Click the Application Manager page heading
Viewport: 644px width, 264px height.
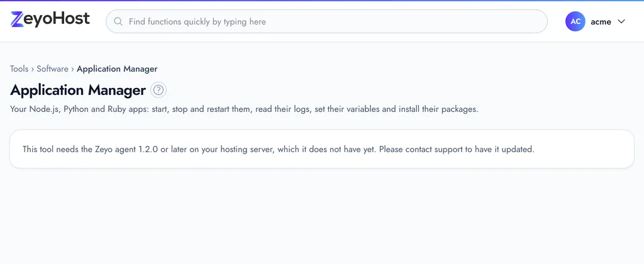78,91
